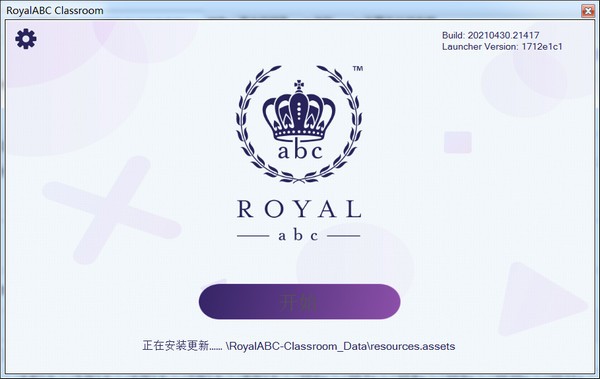Click the faded X shape in the background
600x379 pixels.
coord(112,210)
